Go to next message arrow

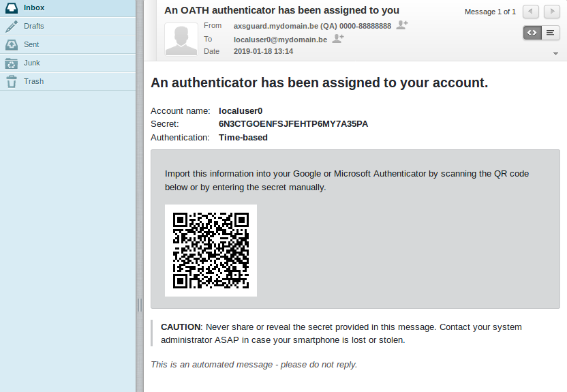[x=552, y=12]
